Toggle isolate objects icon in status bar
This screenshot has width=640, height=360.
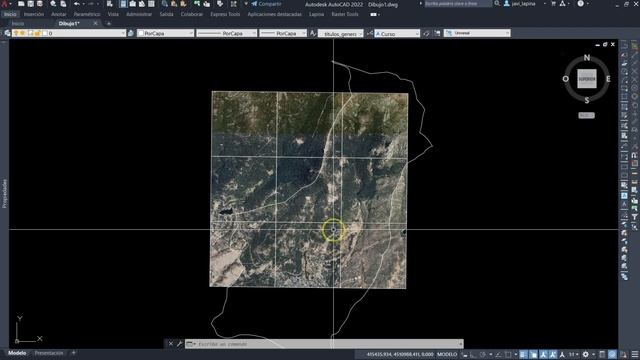tap(611, 354)
